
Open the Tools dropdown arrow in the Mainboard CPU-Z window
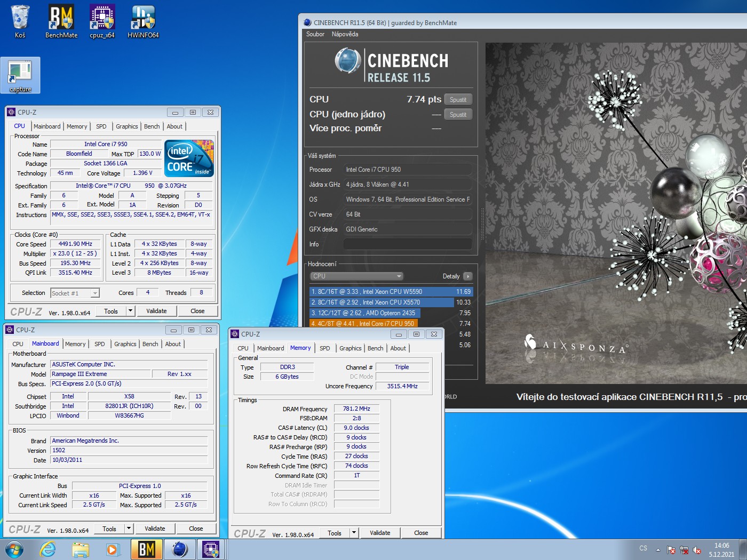coord(129,529)
